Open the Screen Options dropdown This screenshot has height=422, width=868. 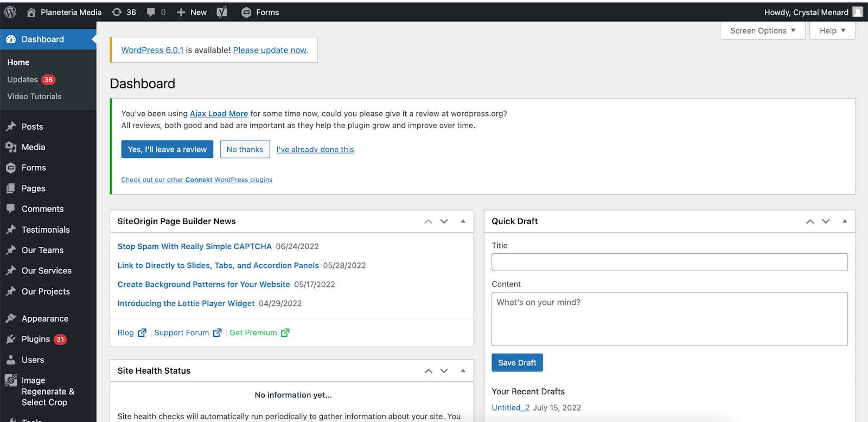763,31
